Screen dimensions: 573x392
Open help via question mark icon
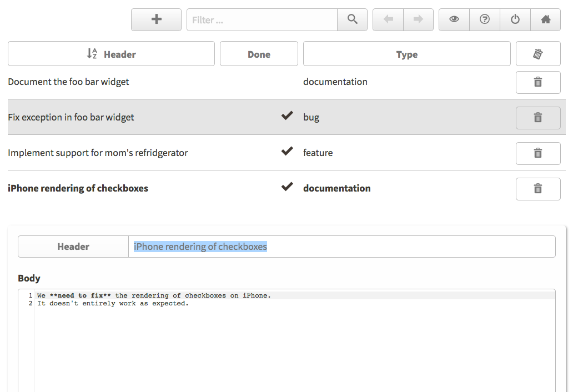point(485,19)
